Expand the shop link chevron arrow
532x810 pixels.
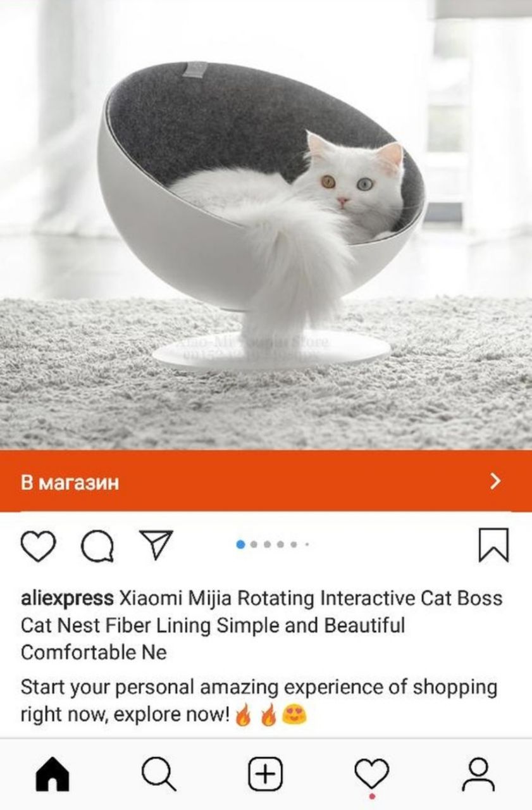(496, 482)
